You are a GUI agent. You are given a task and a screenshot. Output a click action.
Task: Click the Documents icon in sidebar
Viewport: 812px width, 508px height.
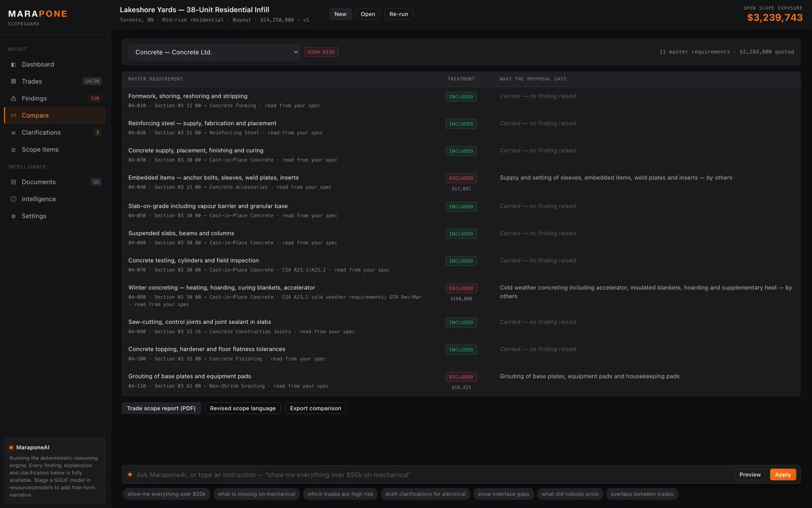click(14, 182)
